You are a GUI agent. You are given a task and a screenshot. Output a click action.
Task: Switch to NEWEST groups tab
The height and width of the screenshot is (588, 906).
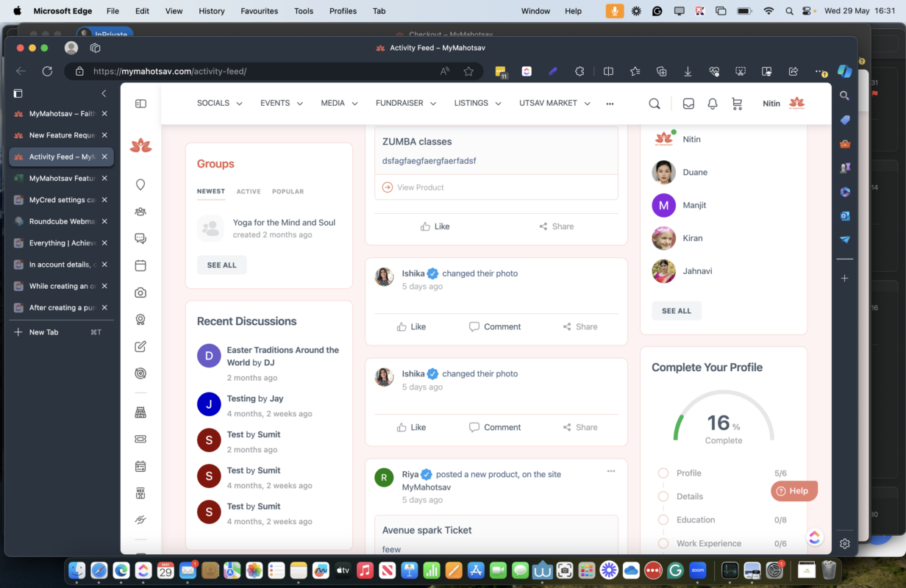211,191
